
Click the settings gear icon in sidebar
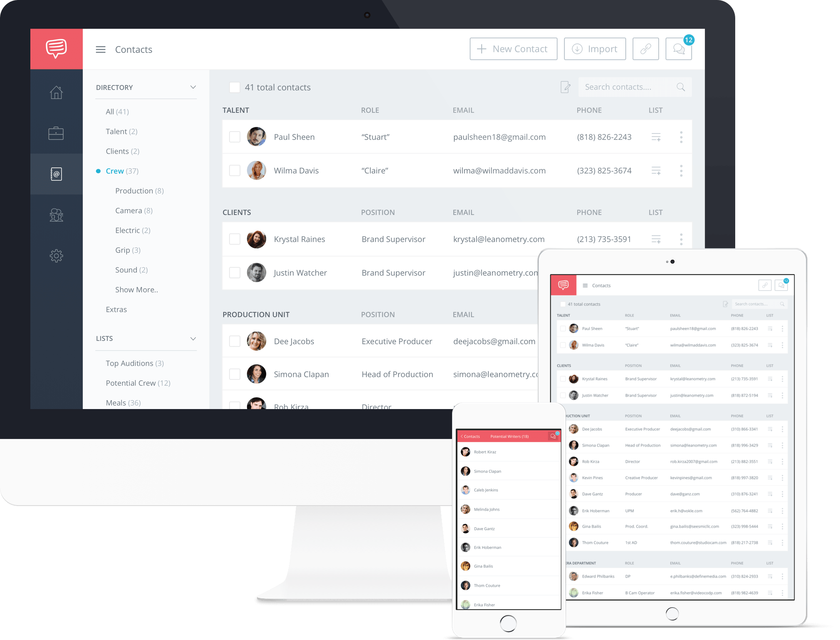point(57,256)
